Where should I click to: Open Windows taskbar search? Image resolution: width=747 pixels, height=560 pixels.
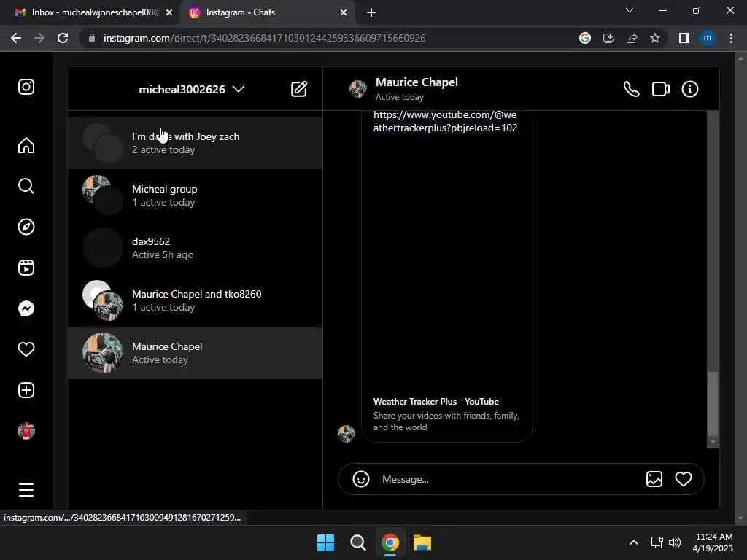click(x=357, y=542)
